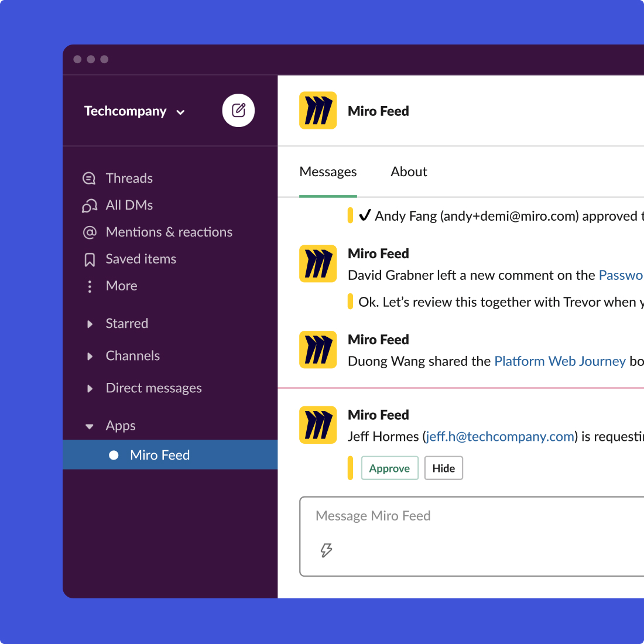Click the Starred section label

coord(127,324)
